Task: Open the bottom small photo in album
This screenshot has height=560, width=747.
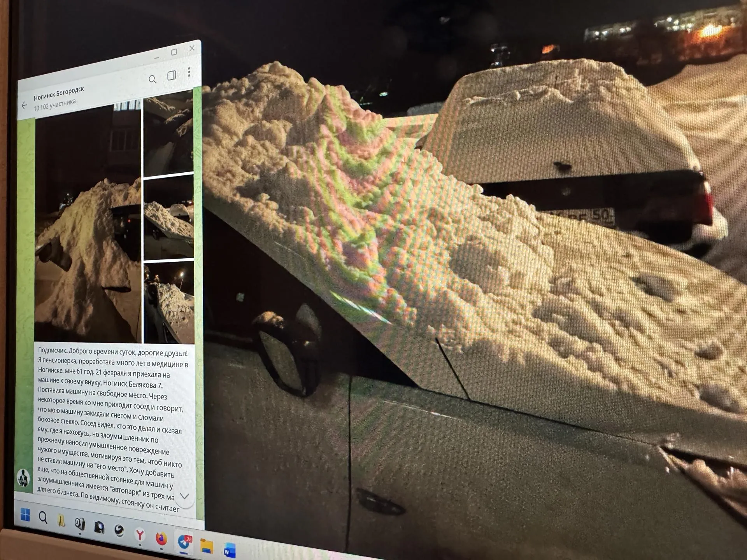Action: click(x=169, y=303)
